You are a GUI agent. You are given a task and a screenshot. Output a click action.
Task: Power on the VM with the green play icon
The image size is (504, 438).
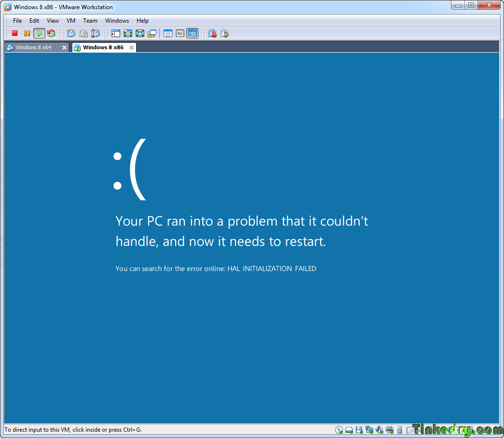[39, 33]
